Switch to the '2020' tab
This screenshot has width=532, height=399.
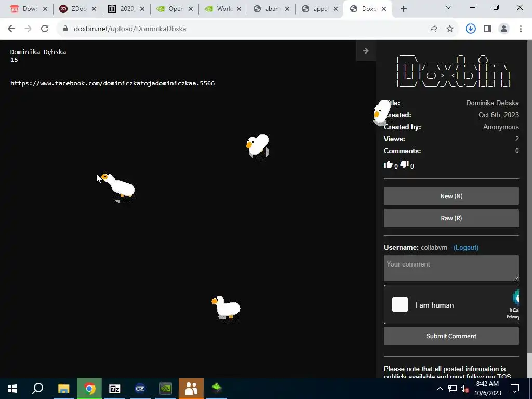click(127, 9)
